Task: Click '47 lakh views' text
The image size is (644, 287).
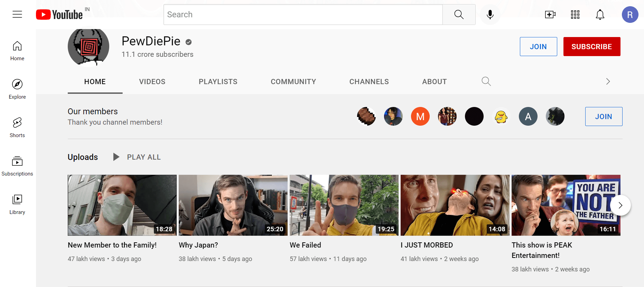Action: pos(86,259)
